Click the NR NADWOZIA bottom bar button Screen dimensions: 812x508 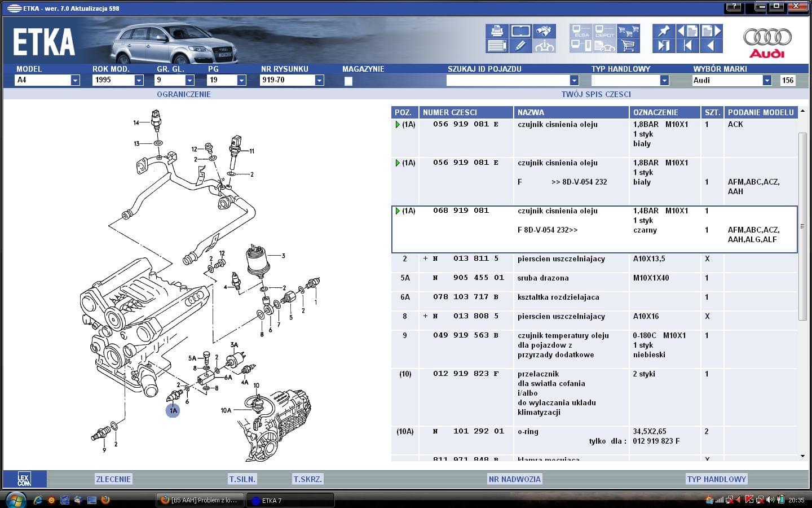click(514, 479)
